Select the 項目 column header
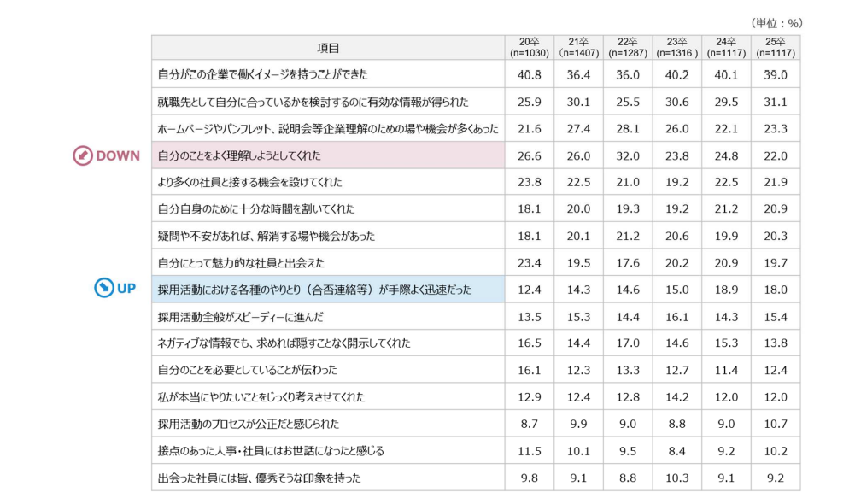The width and height of the screenshot is (861, 504). tap(328, 48)
